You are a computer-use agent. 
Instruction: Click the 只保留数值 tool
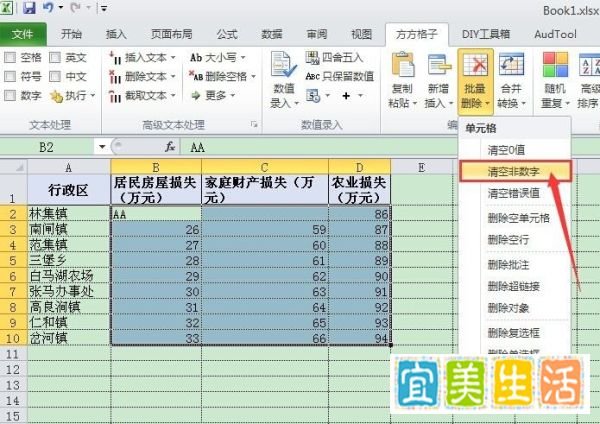coord(339,77)
